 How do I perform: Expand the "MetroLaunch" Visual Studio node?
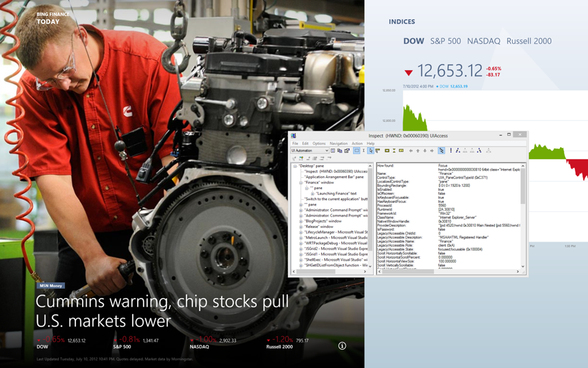tap(301, 237)
